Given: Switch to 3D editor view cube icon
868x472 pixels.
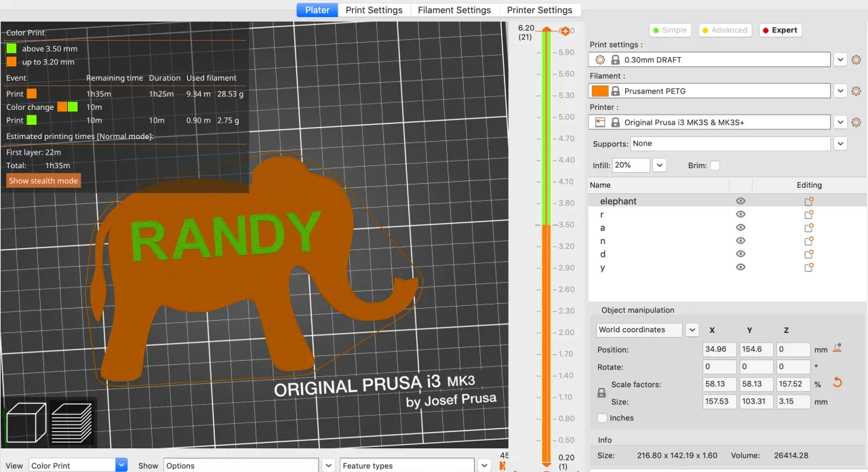Looking at the screenshot, I should (26, 422).
